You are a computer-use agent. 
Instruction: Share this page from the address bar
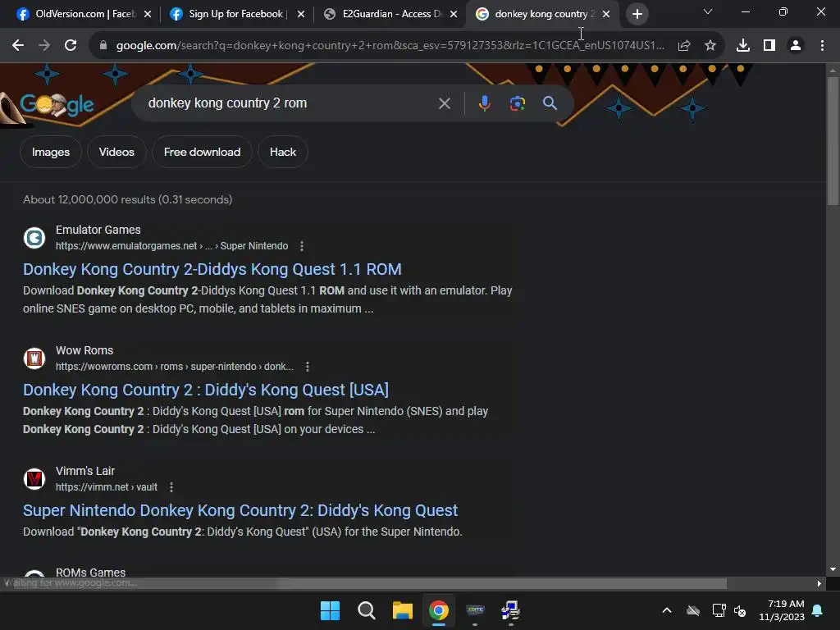coord(684,46)
